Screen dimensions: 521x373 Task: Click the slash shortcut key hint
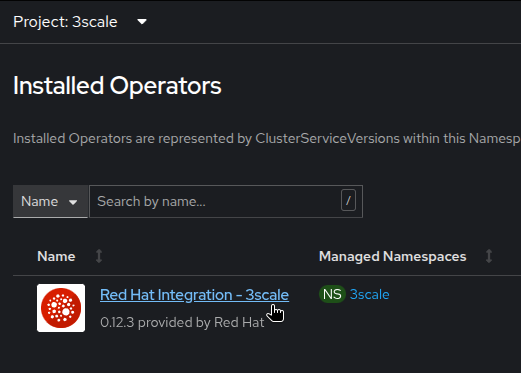348,201
